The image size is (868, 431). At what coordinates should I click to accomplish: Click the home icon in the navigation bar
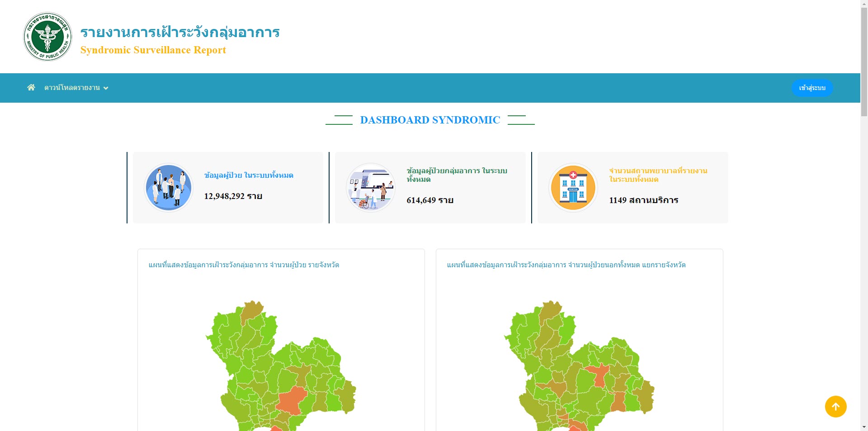(31, 87)
